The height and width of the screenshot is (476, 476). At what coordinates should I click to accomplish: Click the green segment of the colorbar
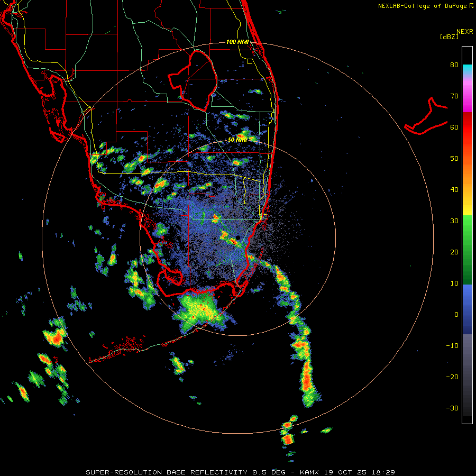pos(467,250)
